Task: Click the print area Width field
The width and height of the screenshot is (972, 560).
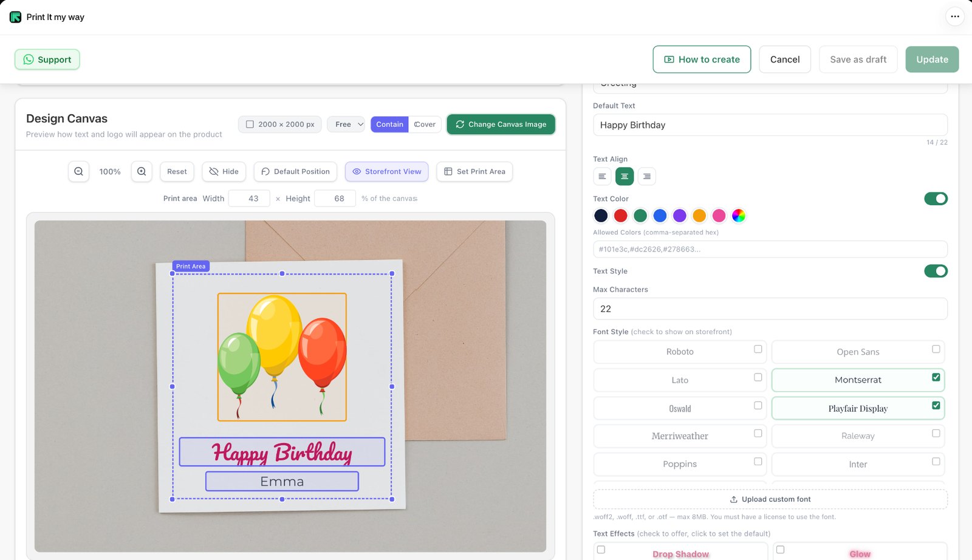Action: coord(249,199)
